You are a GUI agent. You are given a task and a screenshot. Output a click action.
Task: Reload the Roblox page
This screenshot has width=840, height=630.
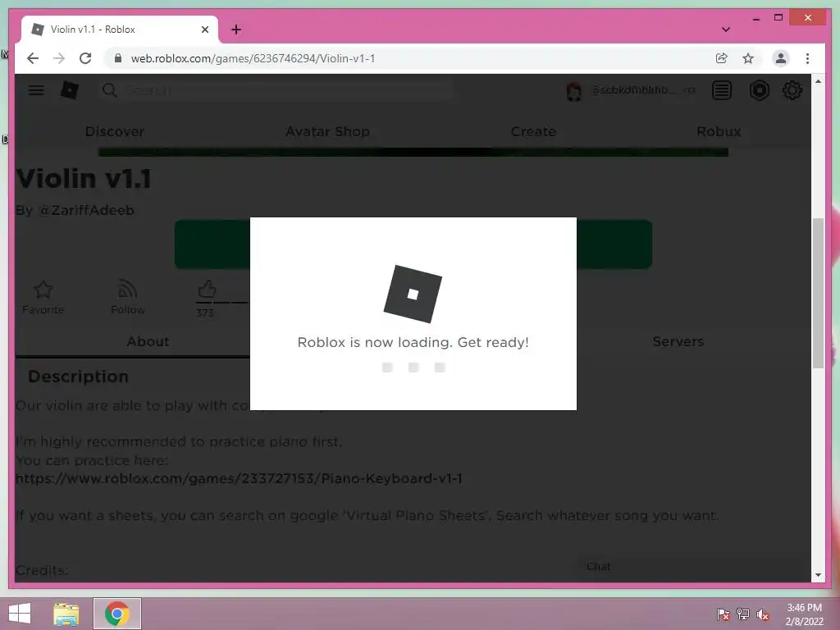(85, 58)
